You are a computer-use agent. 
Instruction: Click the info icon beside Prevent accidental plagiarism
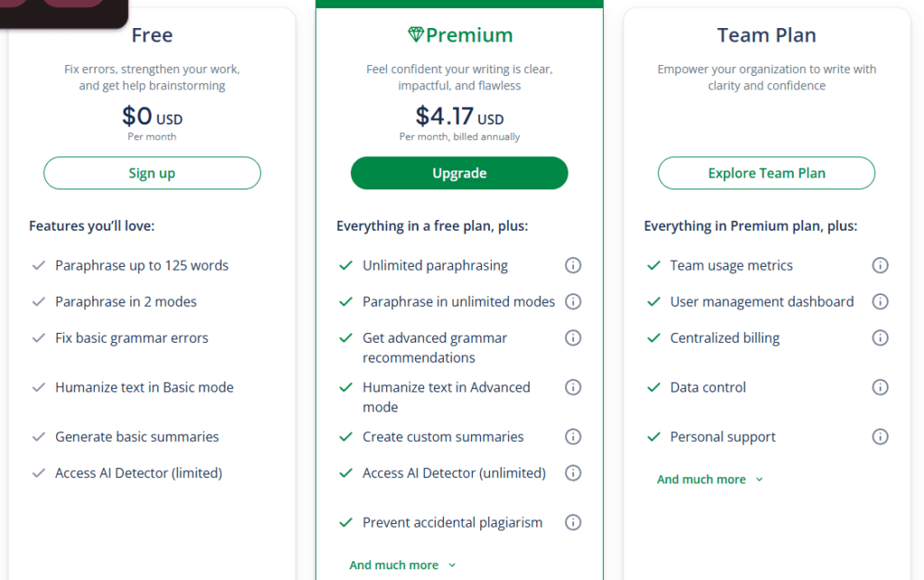point(573,522)
